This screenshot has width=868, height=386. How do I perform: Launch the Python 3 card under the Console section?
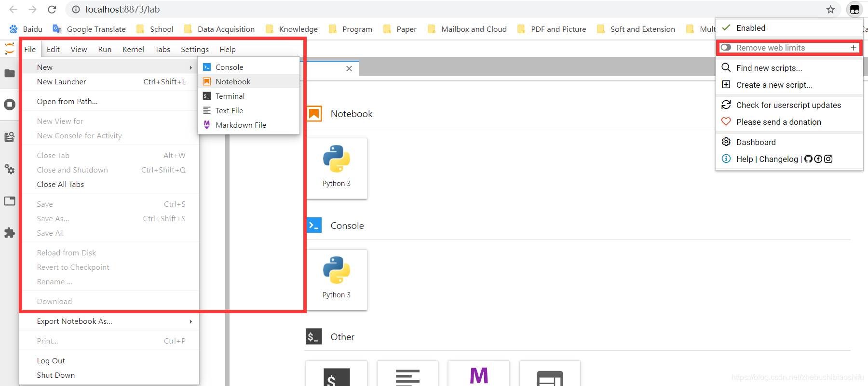(x=337, y=280)
